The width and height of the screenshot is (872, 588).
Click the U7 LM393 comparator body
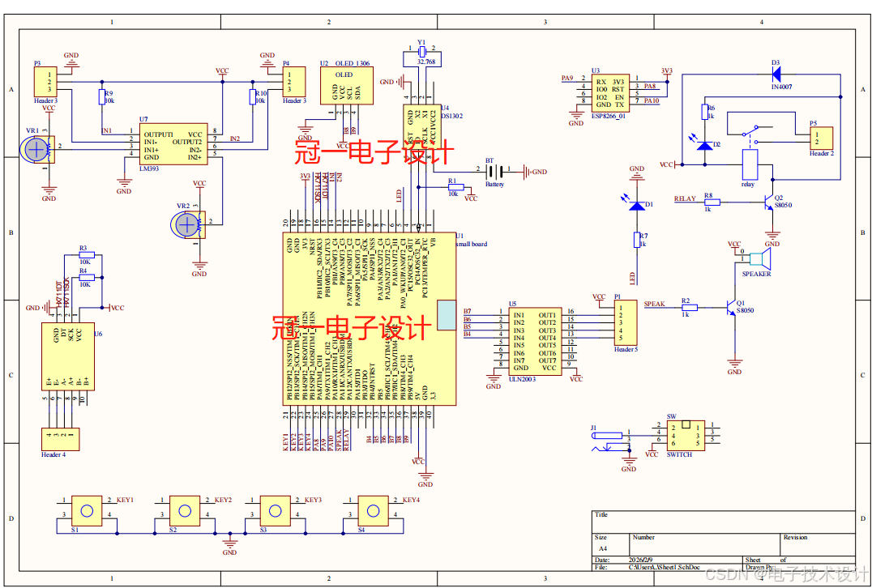(174, 143)
